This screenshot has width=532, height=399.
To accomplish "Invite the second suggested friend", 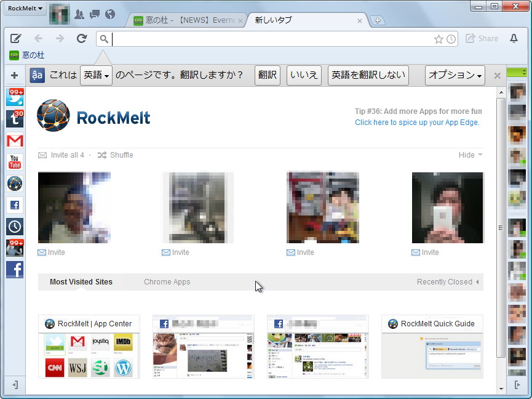I will (x=176, y=252).
